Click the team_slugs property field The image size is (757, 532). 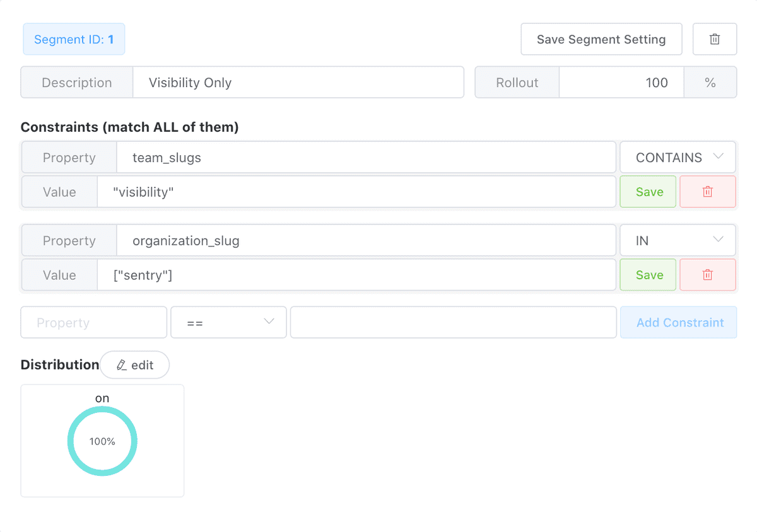pos(366,158)
